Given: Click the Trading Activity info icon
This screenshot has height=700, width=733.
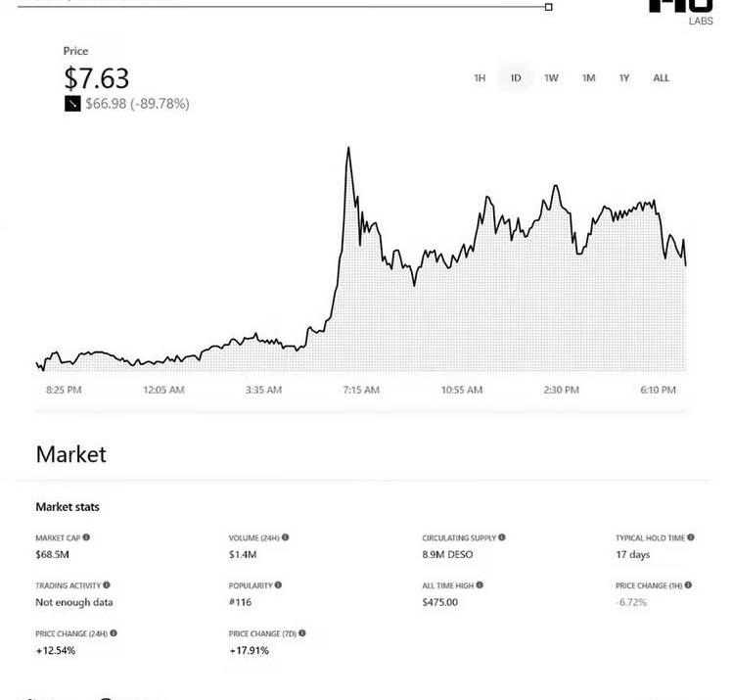Looking at the screenshot, I should click(107, 585).
